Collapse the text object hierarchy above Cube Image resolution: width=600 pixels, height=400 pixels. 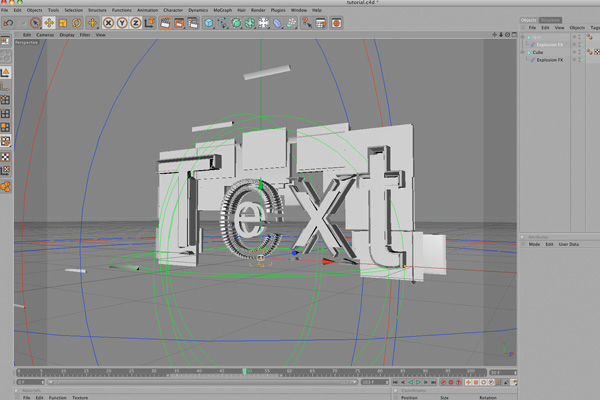(523, 37)
